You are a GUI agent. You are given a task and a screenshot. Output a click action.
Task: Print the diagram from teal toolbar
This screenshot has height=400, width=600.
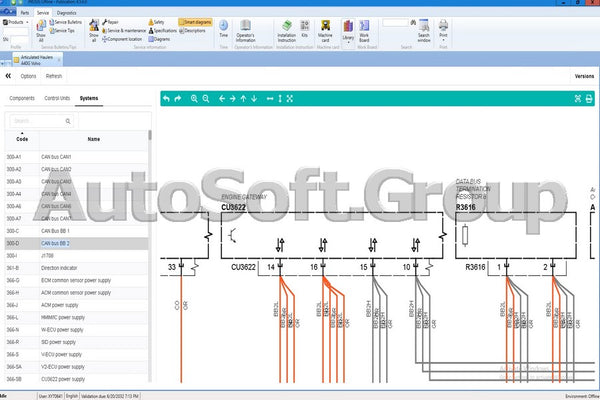[589, 99]
